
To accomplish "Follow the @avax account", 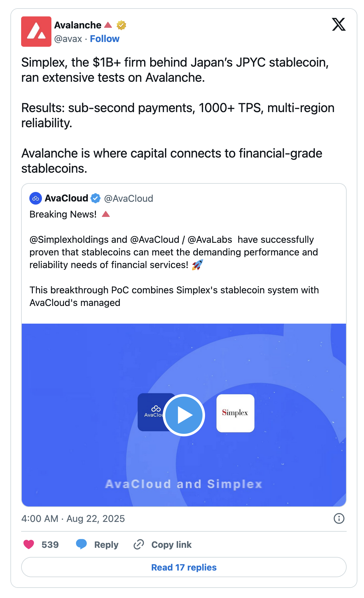I will (104, 39).
